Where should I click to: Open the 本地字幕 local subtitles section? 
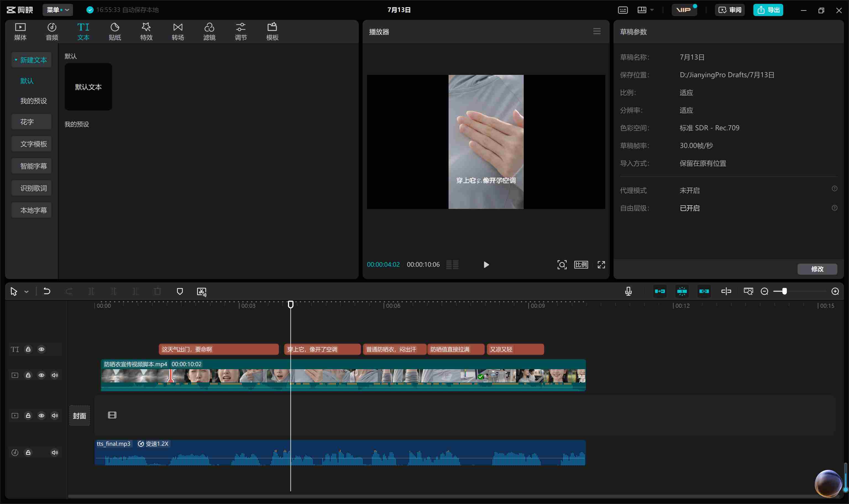click(31, 210)
